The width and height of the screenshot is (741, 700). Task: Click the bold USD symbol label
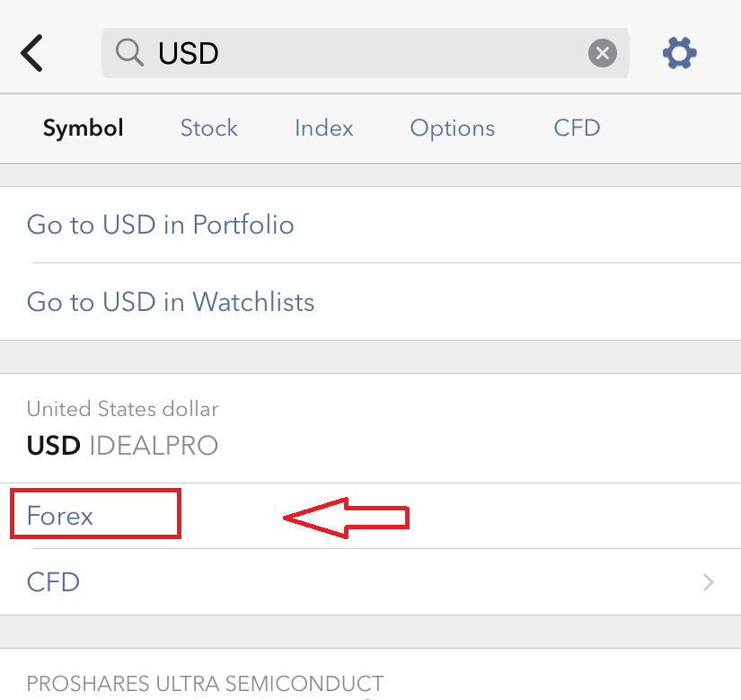(53, 445)
